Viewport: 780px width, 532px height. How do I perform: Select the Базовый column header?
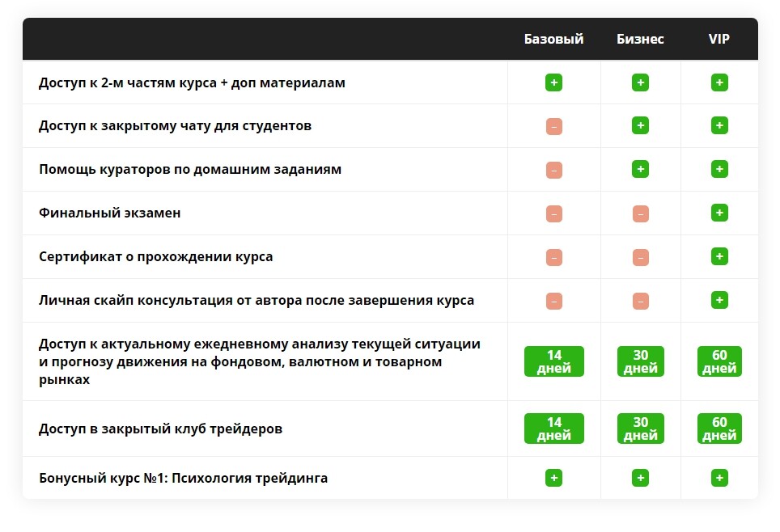[x=553, y=39]
